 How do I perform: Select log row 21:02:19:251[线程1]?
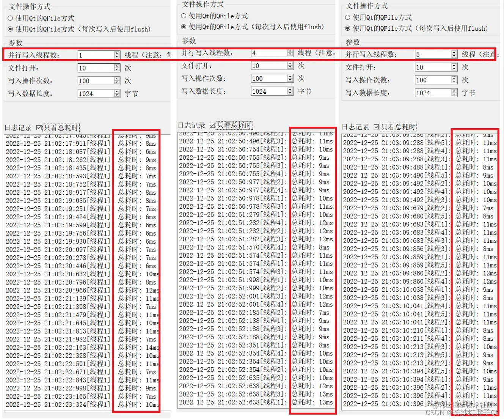click(x=81, y=209)
